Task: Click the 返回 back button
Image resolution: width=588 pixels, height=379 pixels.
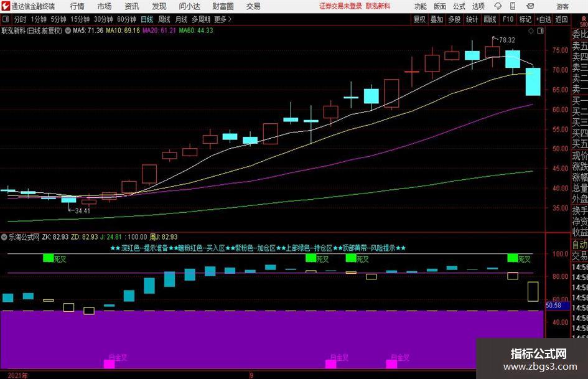Action: coord(561,19)
